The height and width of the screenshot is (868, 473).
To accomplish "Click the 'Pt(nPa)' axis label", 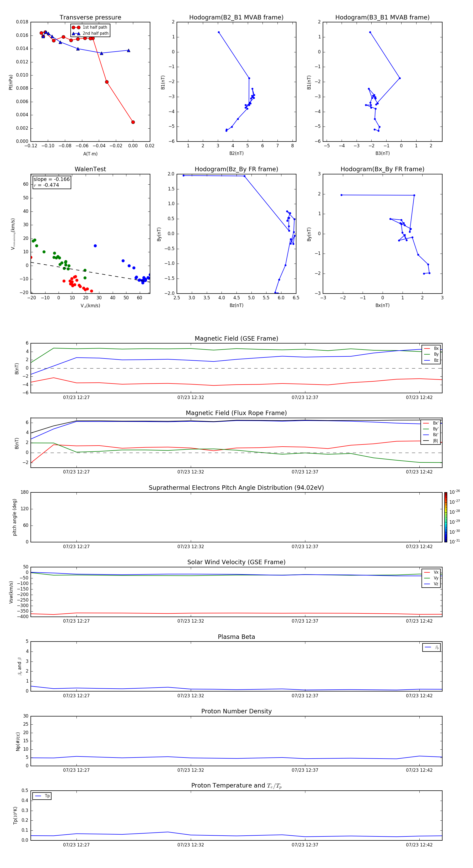I will point(11,82).
